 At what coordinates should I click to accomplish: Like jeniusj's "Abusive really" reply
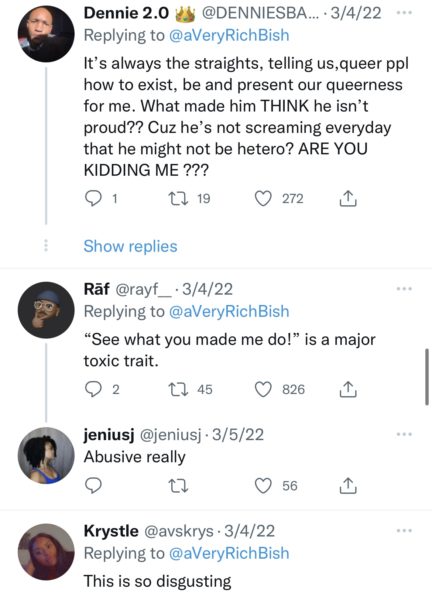pyautogui.click(x=263, y=486)
